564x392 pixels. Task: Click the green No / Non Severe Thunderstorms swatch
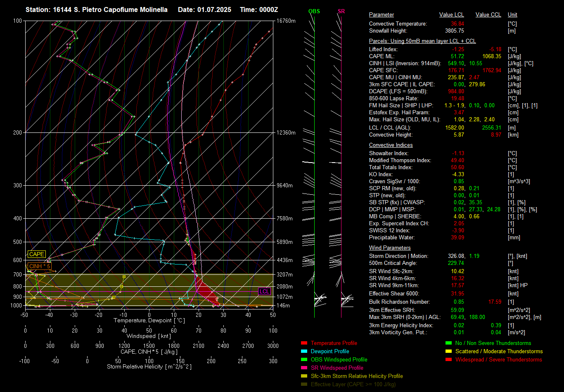(449, 343)
